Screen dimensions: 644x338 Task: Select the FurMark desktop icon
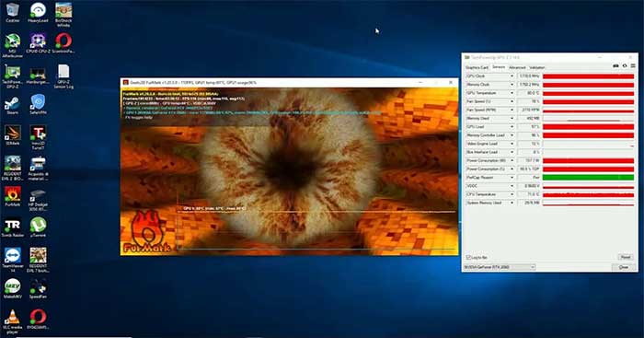(12, 196)
